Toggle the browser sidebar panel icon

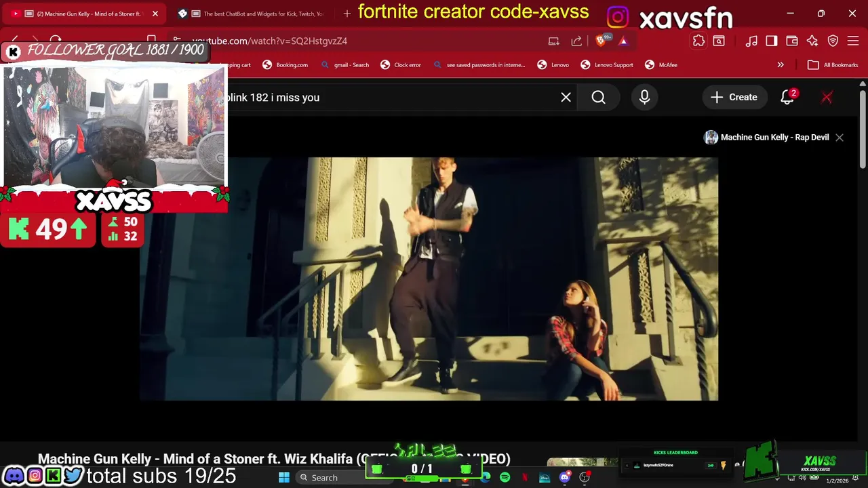772,41
